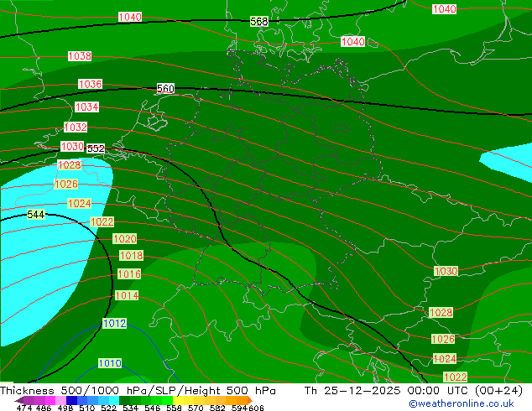Click the yellow legend swatch above 558
This screenshot has width=532, height=411.
pos(178,400)
